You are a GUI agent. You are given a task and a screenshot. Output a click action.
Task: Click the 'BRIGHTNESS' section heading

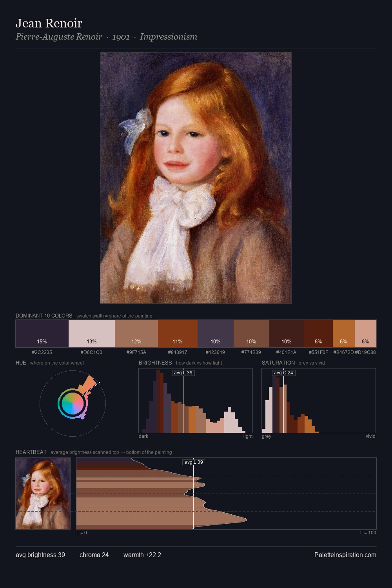tap(155, 363)
